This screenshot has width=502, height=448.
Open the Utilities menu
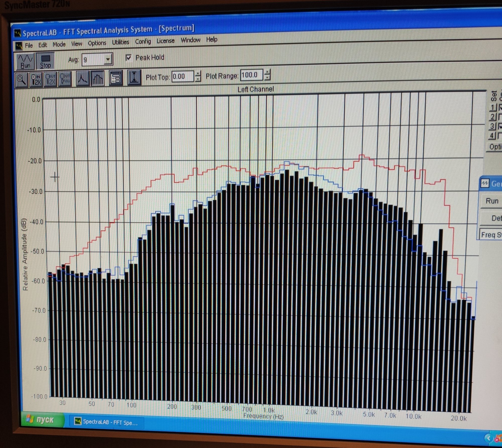121,42
